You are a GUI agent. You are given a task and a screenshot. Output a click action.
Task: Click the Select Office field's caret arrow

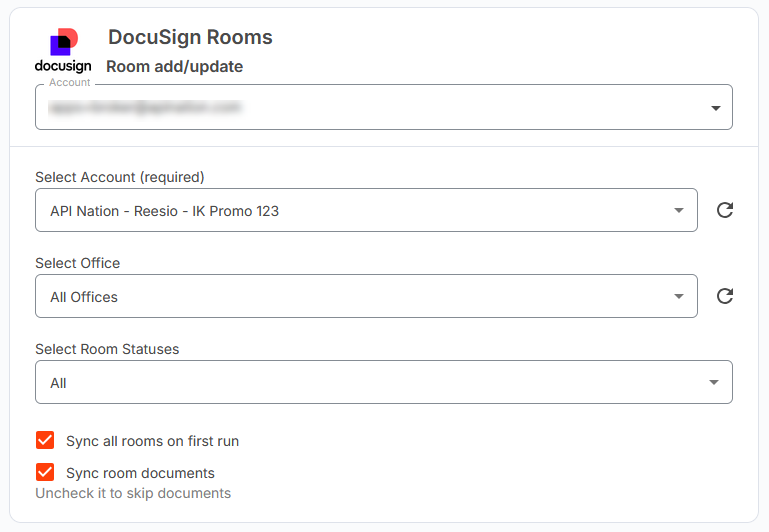(x=680, y=297)
